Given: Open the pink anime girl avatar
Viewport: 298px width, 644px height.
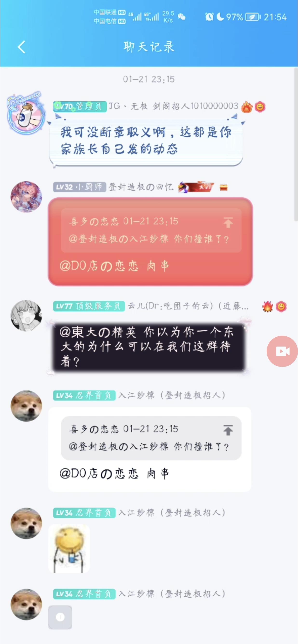Looking at the screenshot, I should tap(26, 197).
